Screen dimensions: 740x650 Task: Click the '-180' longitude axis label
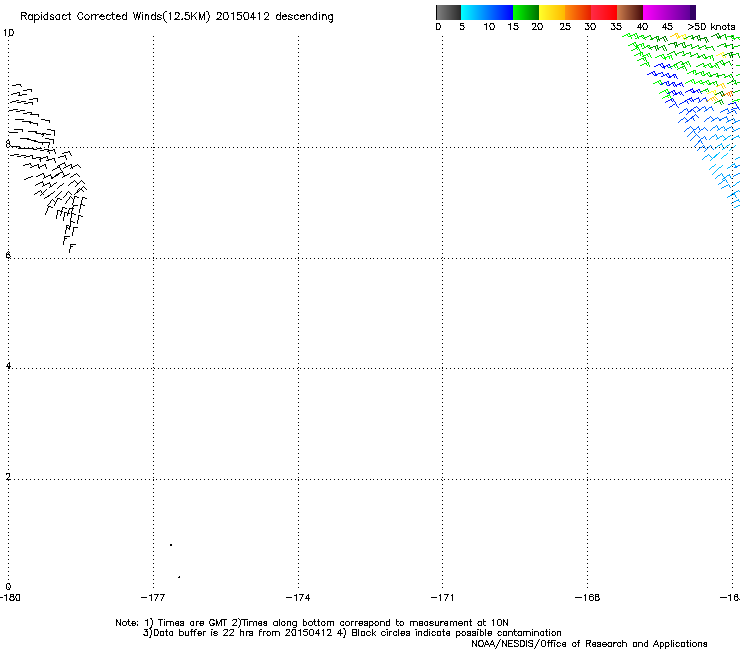(x=10, y=598)
